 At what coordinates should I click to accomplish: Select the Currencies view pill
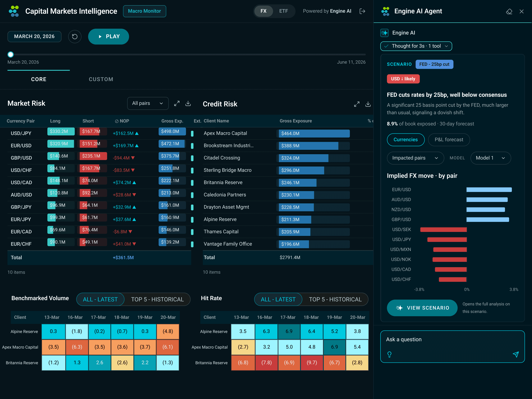click(x=406, y=140)
